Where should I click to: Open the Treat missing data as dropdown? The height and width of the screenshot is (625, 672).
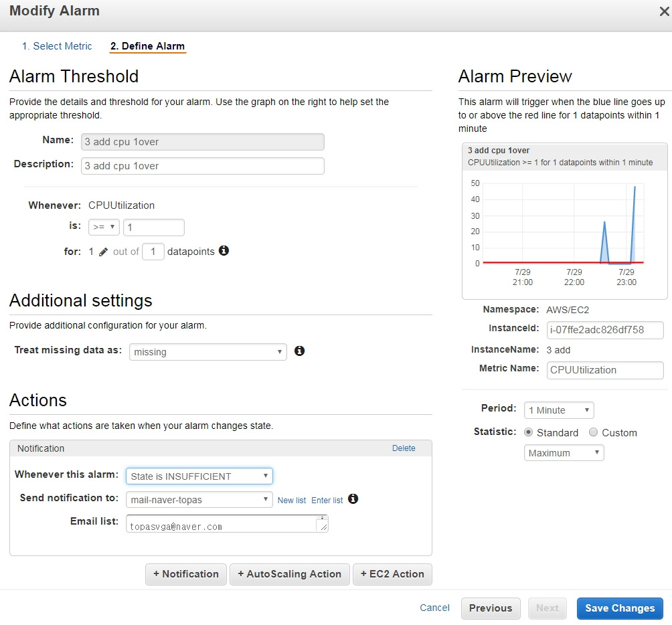(x=208, y=352)
